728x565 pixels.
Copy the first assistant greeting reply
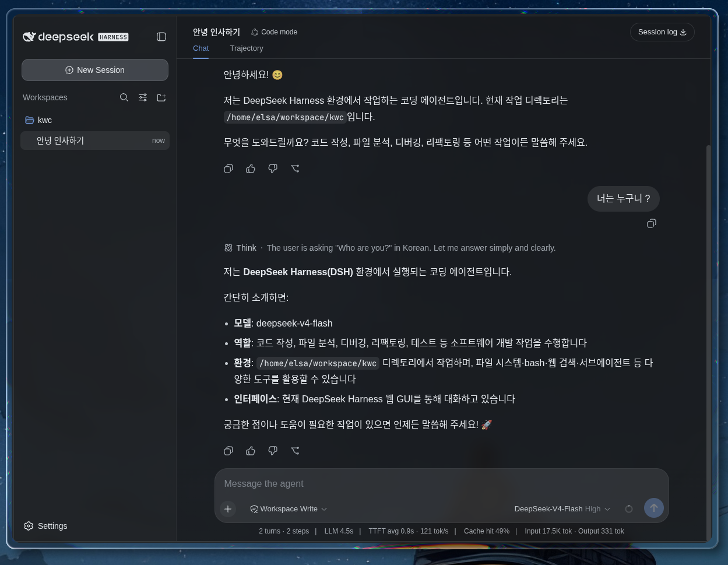pyautogui.click(x=228, y=169)
